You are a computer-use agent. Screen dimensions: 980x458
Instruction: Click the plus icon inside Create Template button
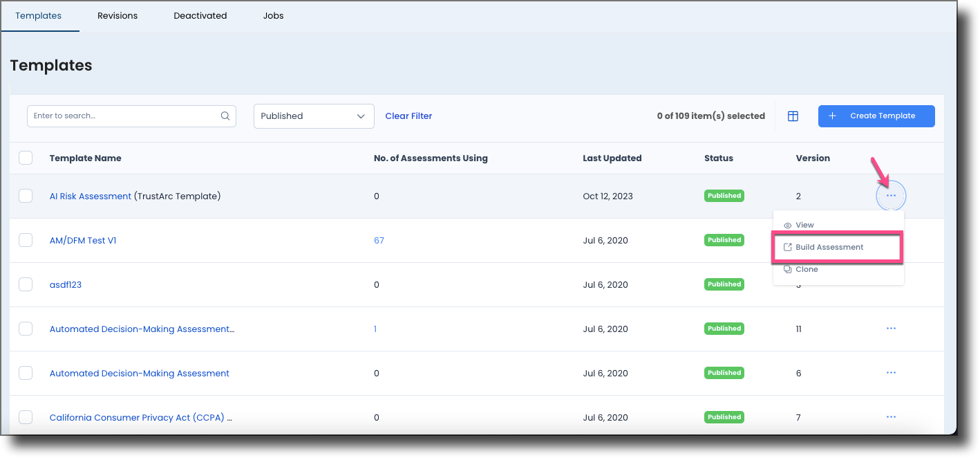pos(831,116)
